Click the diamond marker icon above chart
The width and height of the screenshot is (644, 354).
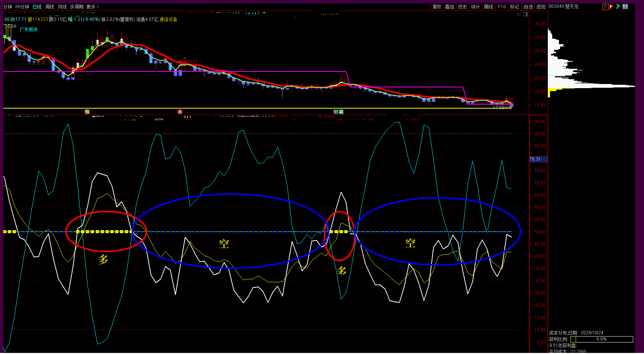(x=519, y=15)
